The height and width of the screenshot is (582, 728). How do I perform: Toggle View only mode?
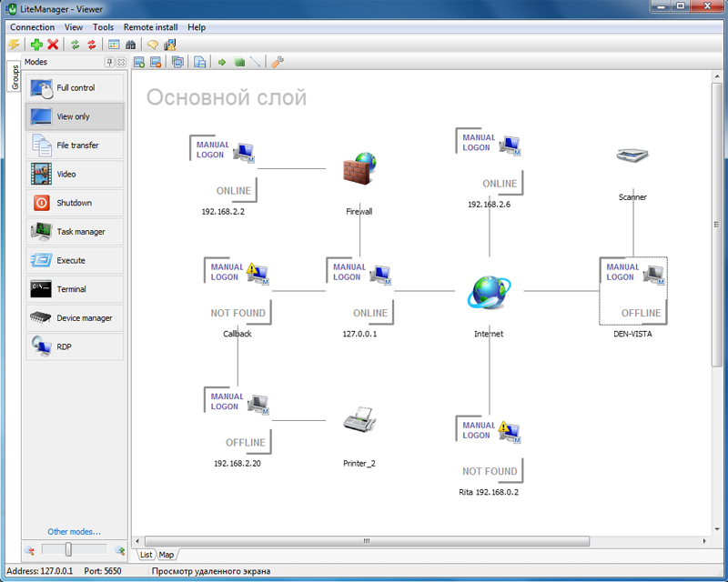(74, 116)
